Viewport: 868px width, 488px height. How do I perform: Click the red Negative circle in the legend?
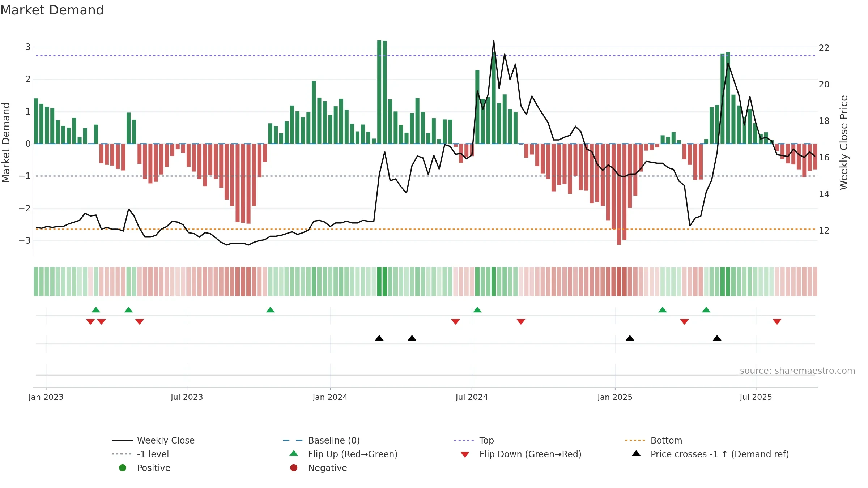[294, 468]
